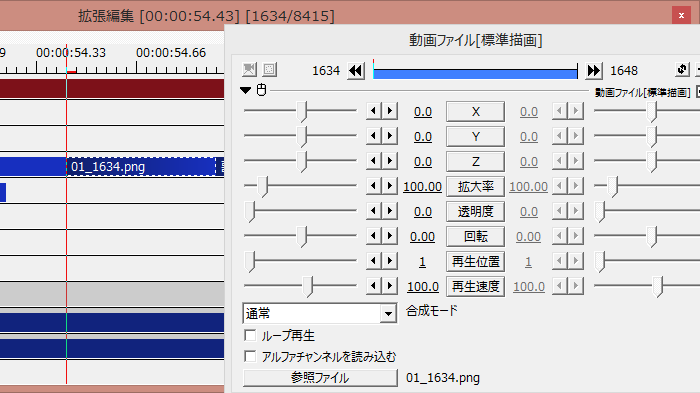This screenshot has width=700, height=393.
Task: Decrease left Y value with left arrow
Action: click(374, 136)
